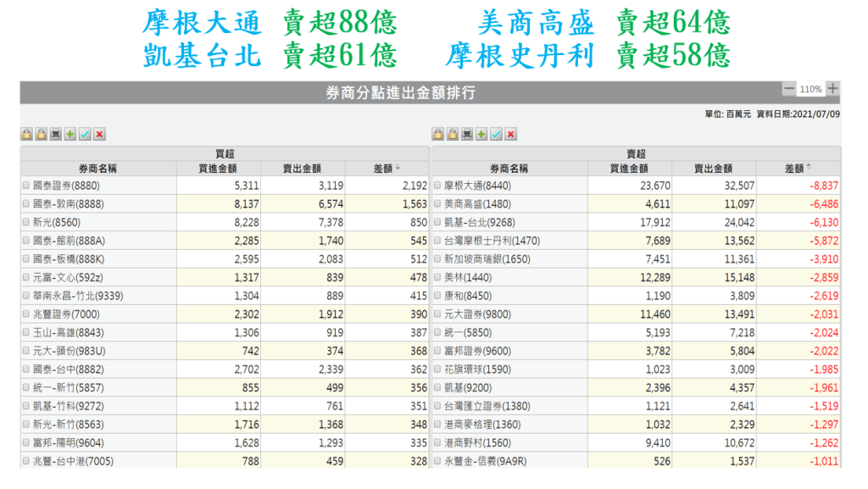Viewport: 868px width, 489px height.
Task: Click the blue checkmark icon in left toolbar
Action: (x=85, y=134)
